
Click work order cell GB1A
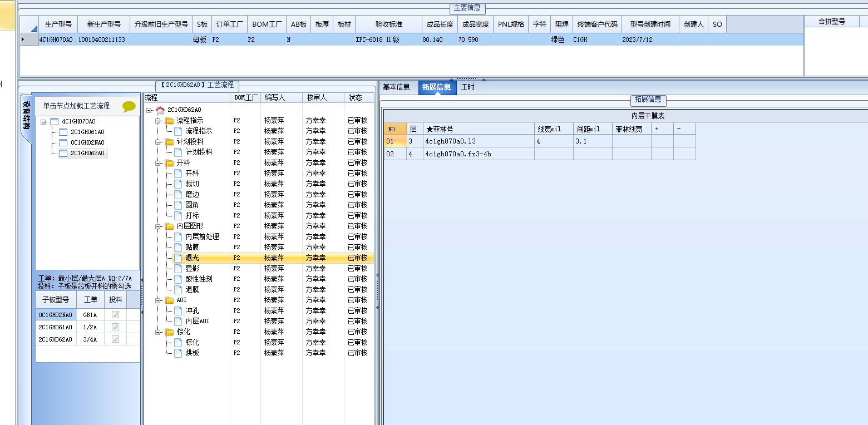point(90,315)
